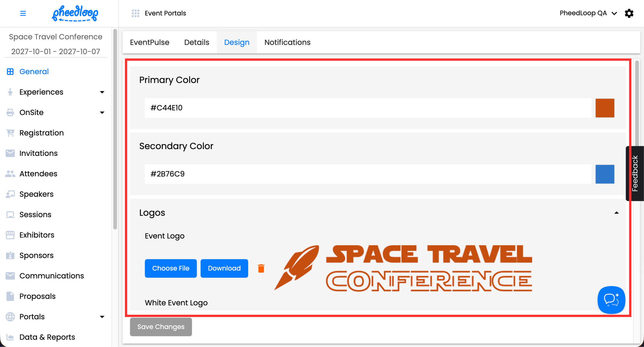Expand the Experiences submenu arrow
The height and width of the screenshot is (347, 644).
[102, 92]
